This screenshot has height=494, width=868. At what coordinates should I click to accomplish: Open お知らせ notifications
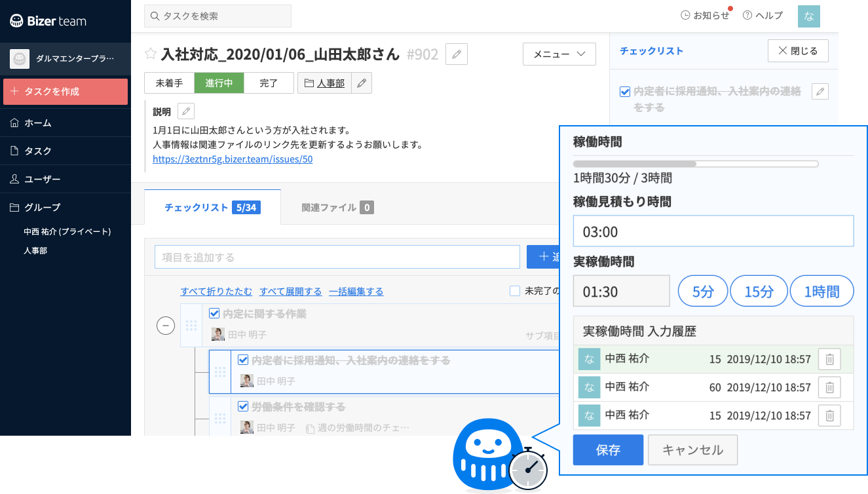(x=706, y=14)
